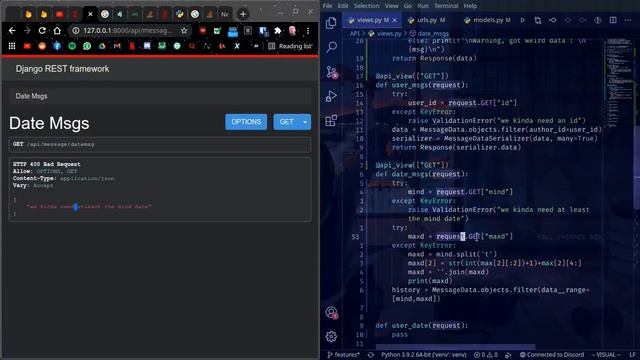Reload the Chrome page
Image resolution: width=640 pixels, height=360 pixels.
pos(42,31)
